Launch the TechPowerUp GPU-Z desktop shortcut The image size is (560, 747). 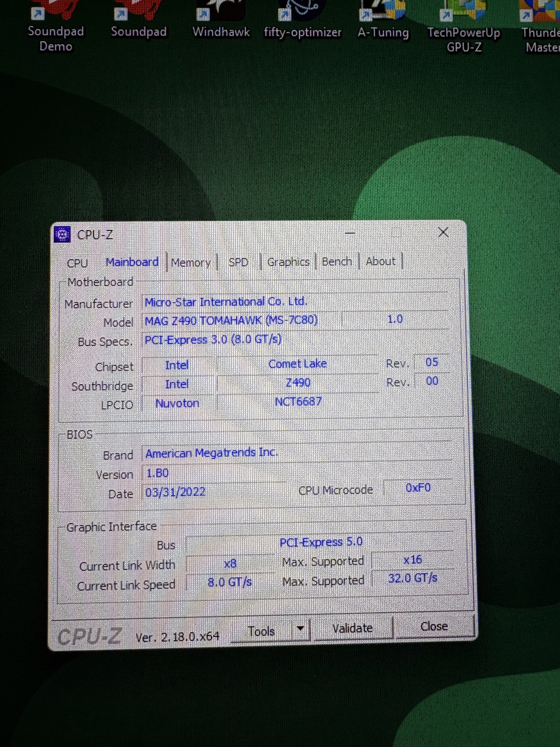464,27
